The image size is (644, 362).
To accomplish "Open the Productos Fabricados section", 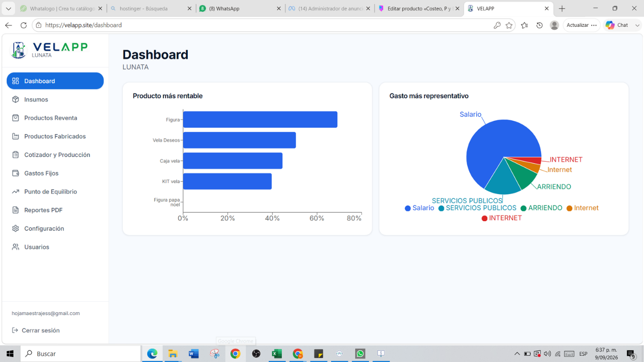I will coord(55,136).
